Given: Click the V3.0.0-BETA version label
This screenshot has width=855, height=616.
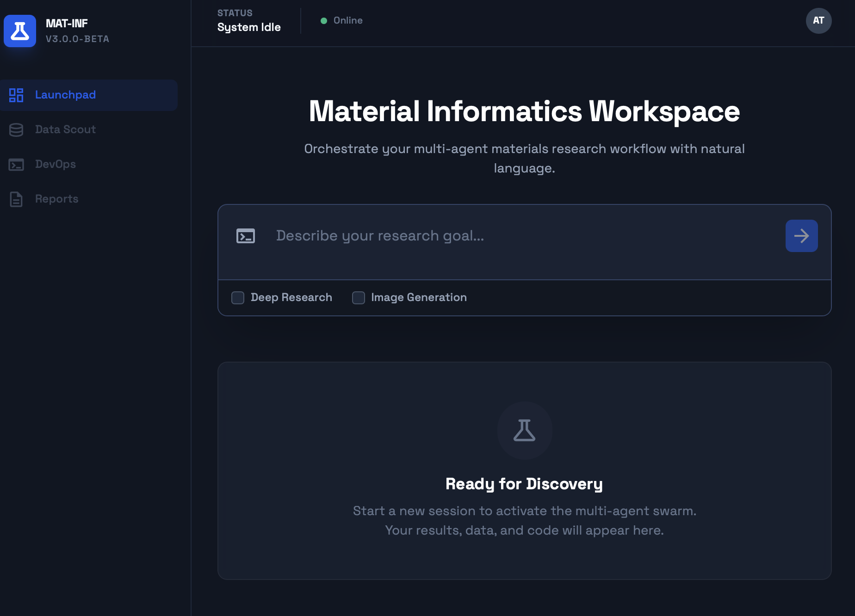Looking at the screenshot, I should [x=77, y=39].
